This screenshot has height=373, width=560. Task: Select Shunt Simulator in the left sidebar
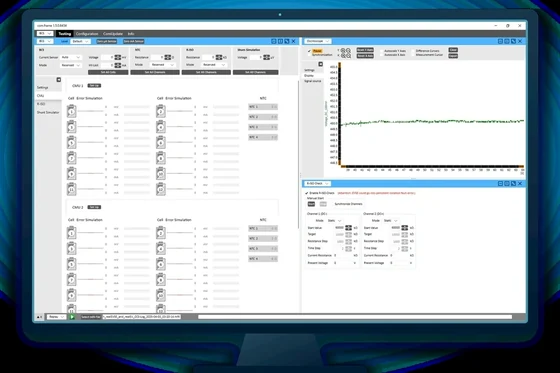tap(48, 112)
